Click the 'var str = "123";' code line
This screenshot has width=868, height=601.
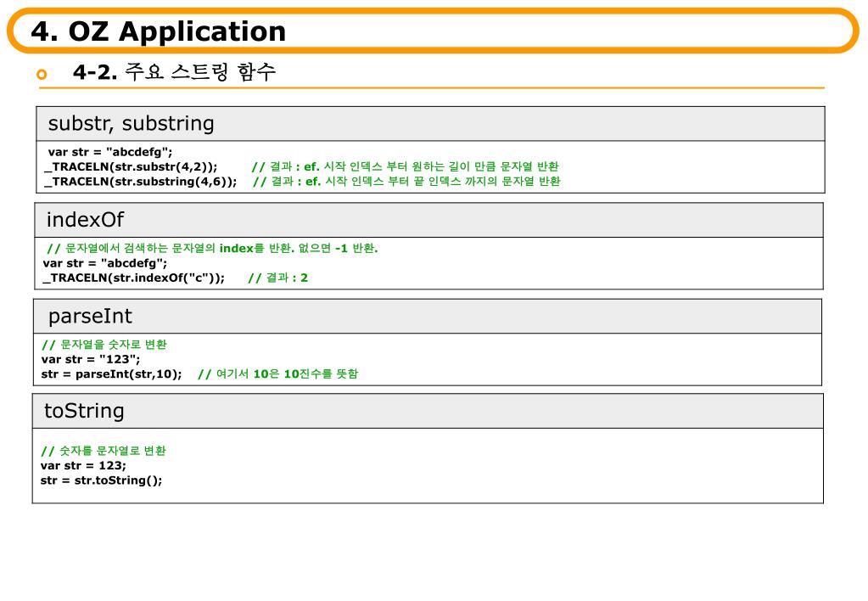click(x=91, y=359)
